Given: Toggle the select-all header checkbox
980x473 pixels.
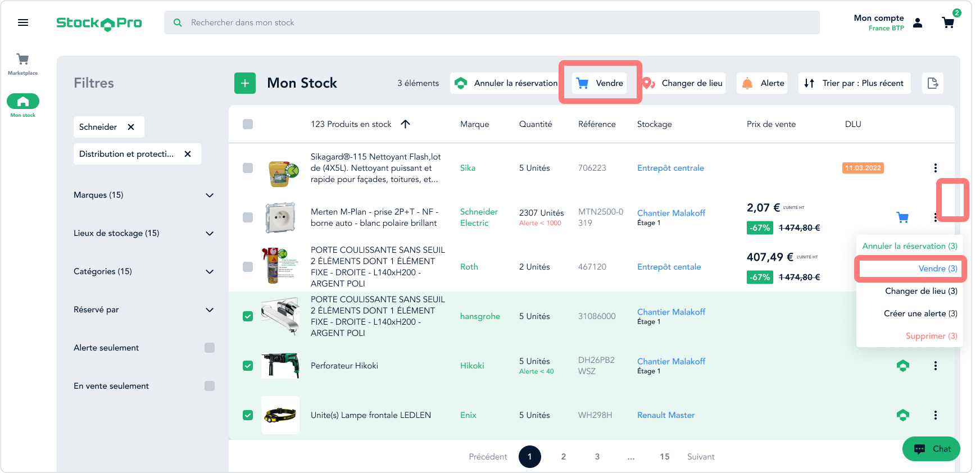Looking at the screenshot, I should (248, 124).
